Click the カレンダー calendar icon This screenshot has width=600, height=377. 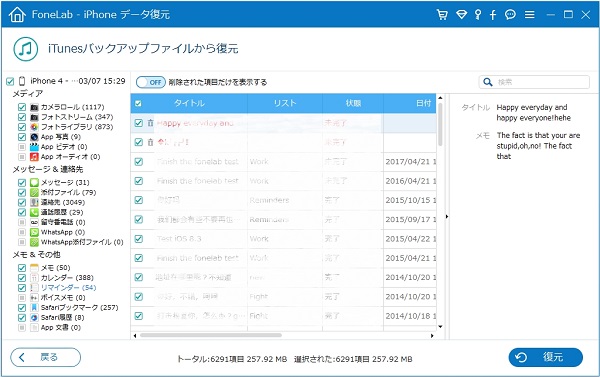(34, 278)
